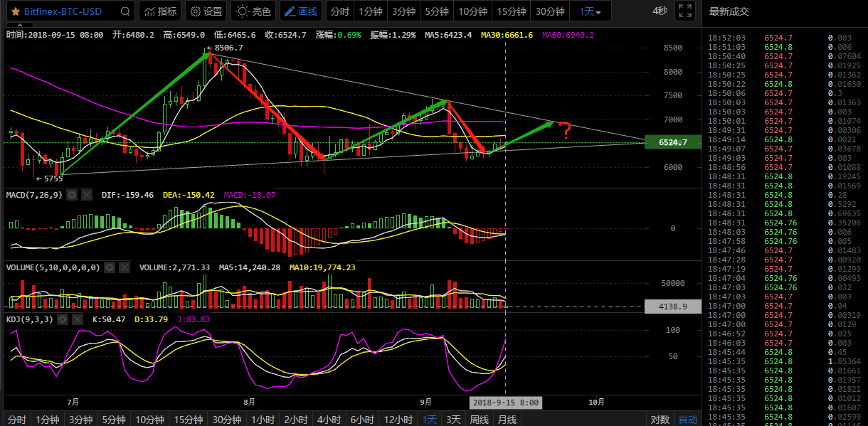This screenshot has width=868, height=426.
Task: Close the VOLUME indicator panel
Action: (x=124, y=267)
